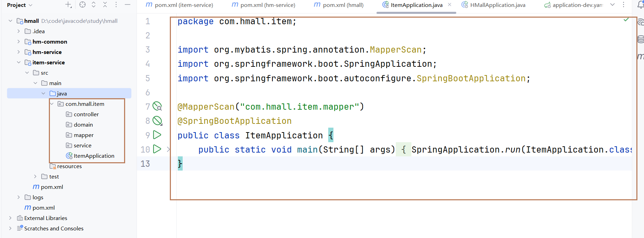Select the hm-common module folder icon

tap(28, 42)
